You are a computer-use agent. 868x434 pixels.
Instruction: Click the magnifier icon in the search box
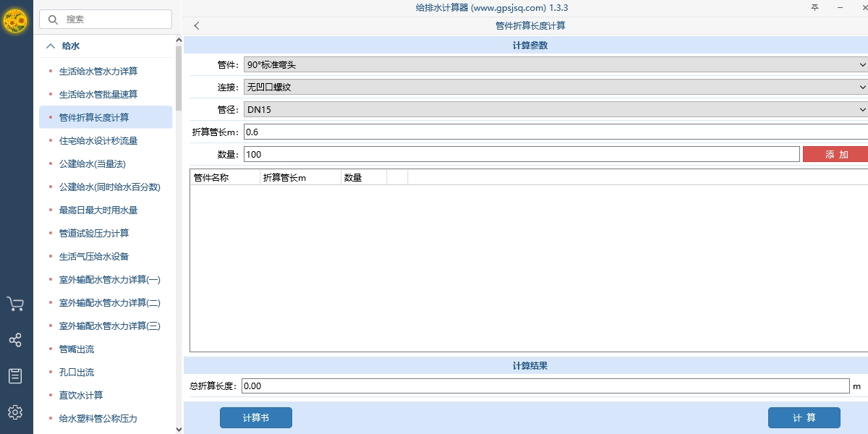pyautogui.click(x=53, y=19)
